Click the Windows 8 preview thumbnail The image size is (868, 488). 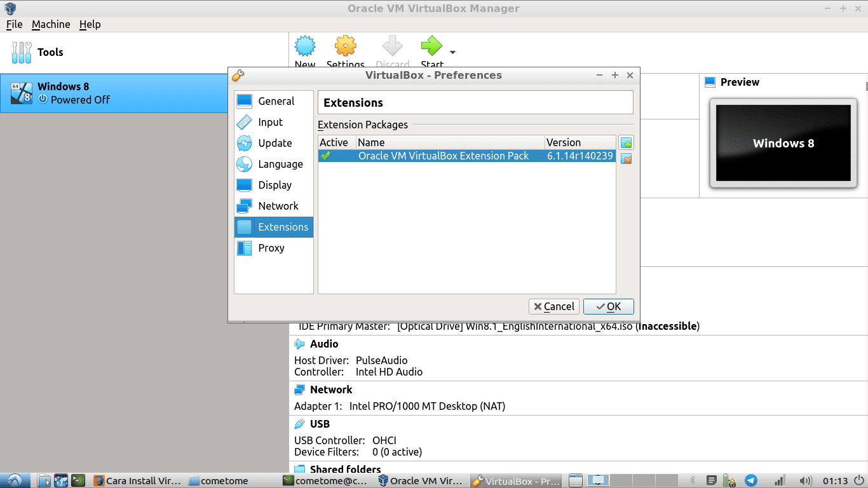[783, 144]
